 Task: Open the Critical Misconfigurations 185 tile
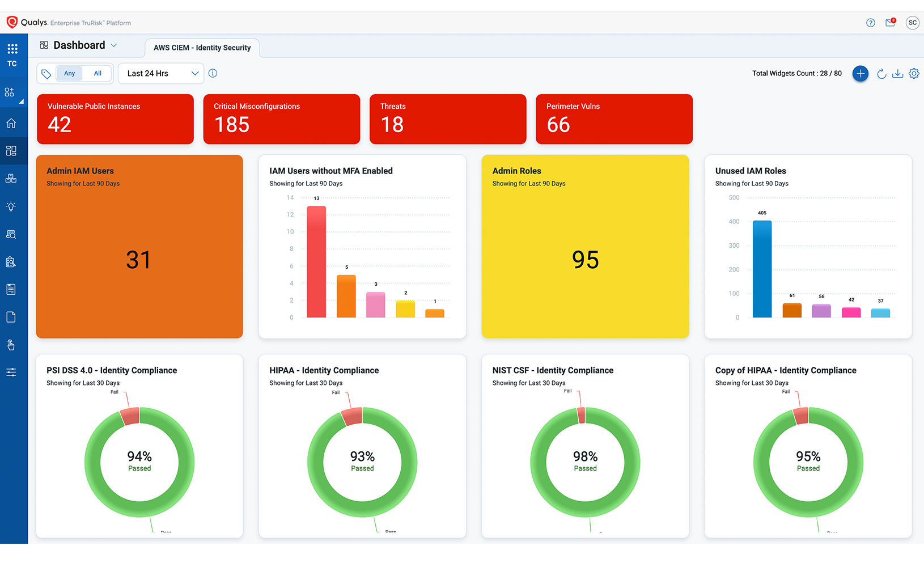(281, 119)
